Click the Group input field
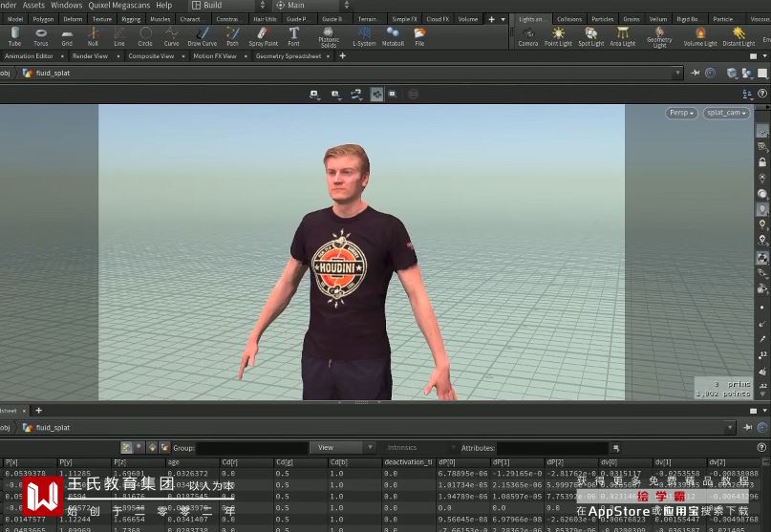The height and width of the screenshot is (532, 771). point(252,447)
